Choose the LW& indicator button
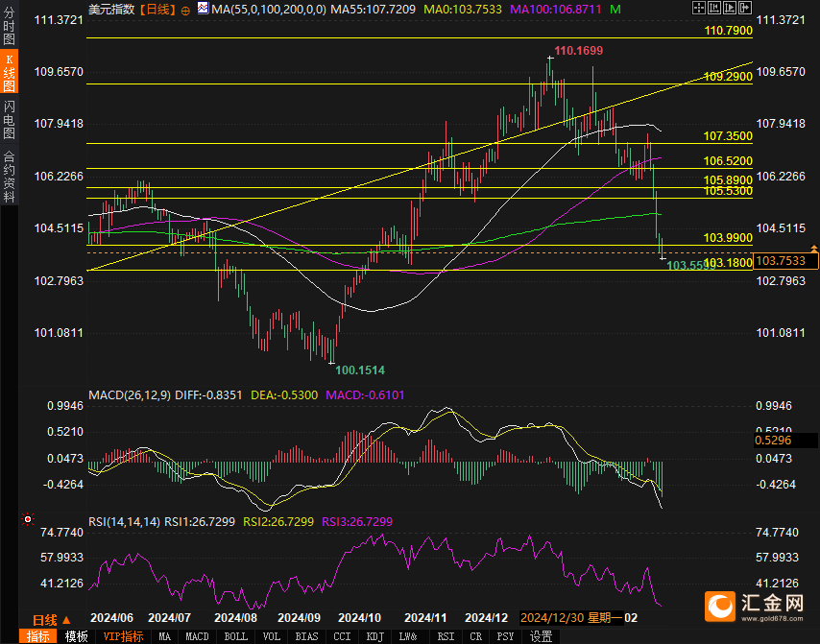The height and width of the screenshot is (644, 820). coord(408,636)
